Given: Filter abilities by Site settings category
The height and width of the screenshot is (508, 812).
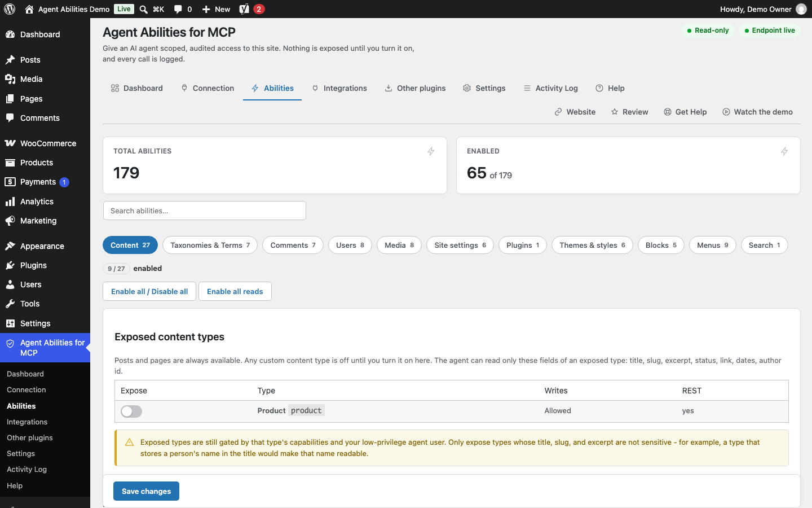Looking at the screenshot, I should pyautogui.click(x=460, y=245).
